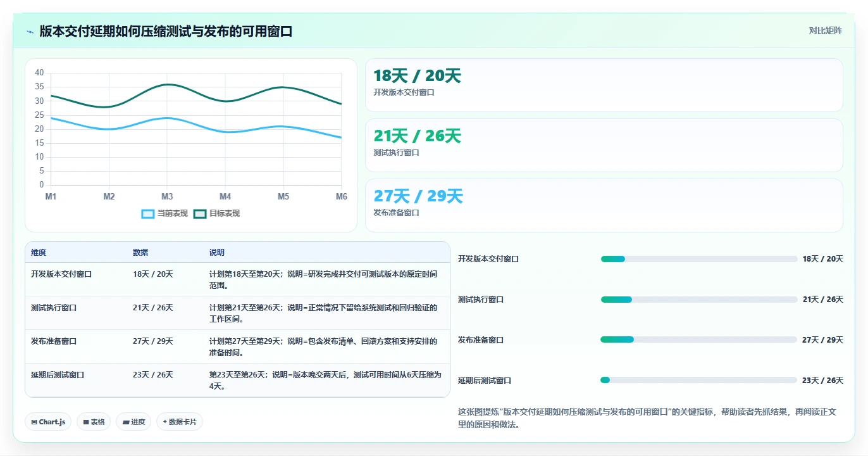Click the Chart.js tag chip

[48, 422]
